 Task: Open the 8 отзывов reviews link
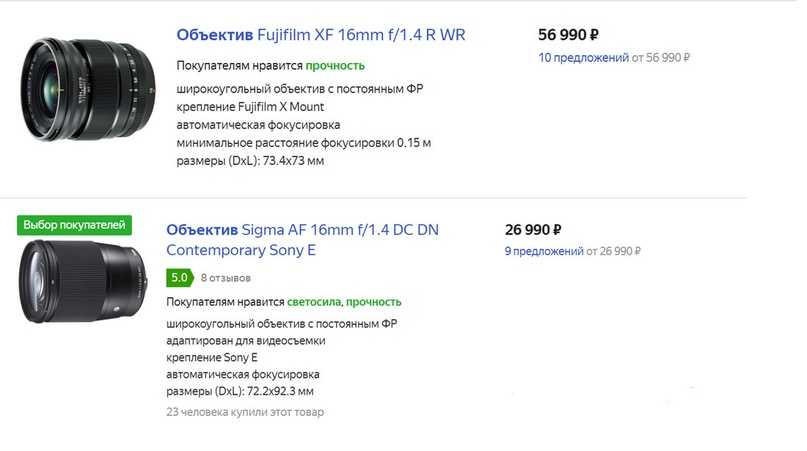click(226, 277)
